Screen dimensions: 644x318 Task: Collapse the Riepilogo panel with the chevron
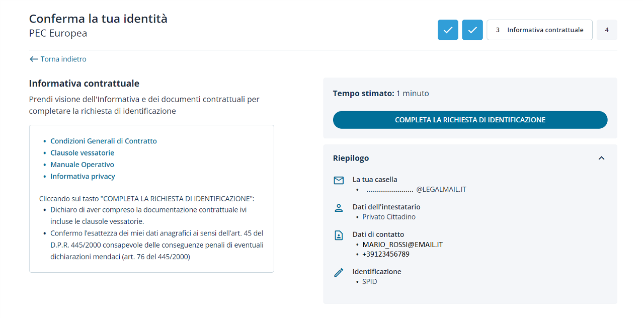click(601, 158)
